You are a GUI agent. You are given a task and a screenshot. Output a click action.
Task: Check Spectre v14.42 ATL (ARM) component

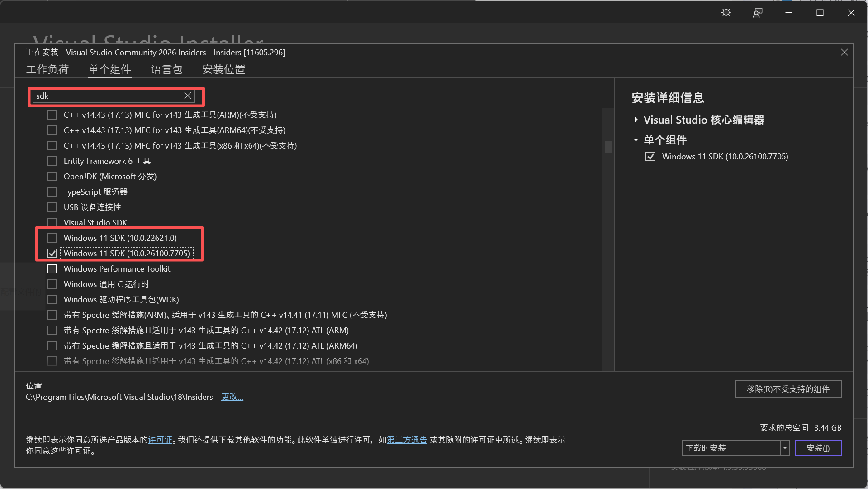click(x=52, y=331)
